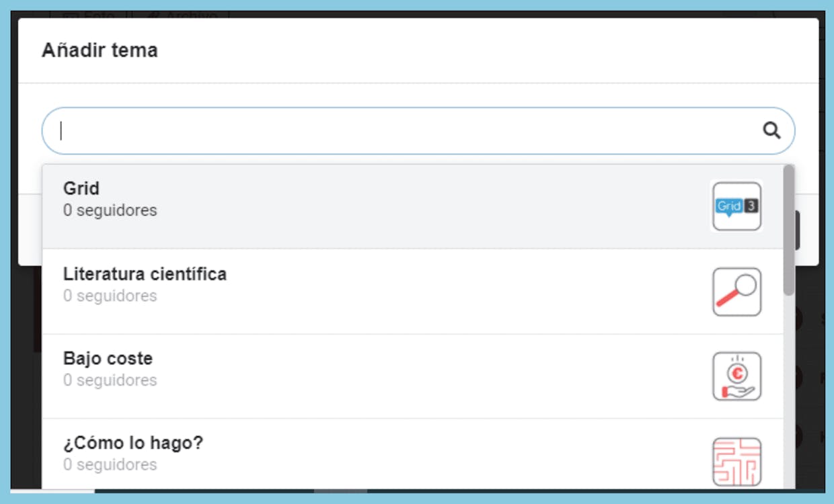Click follower count under Literatura científica
This screenshot has width=834, height=504.
(110, 296)
